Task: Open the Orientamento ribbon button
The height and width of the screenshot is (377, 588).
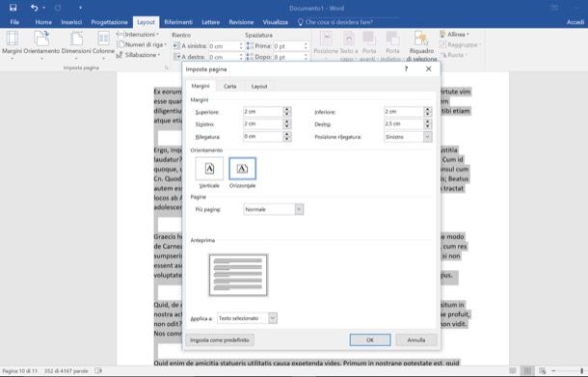Action: (x=41, y=45)
